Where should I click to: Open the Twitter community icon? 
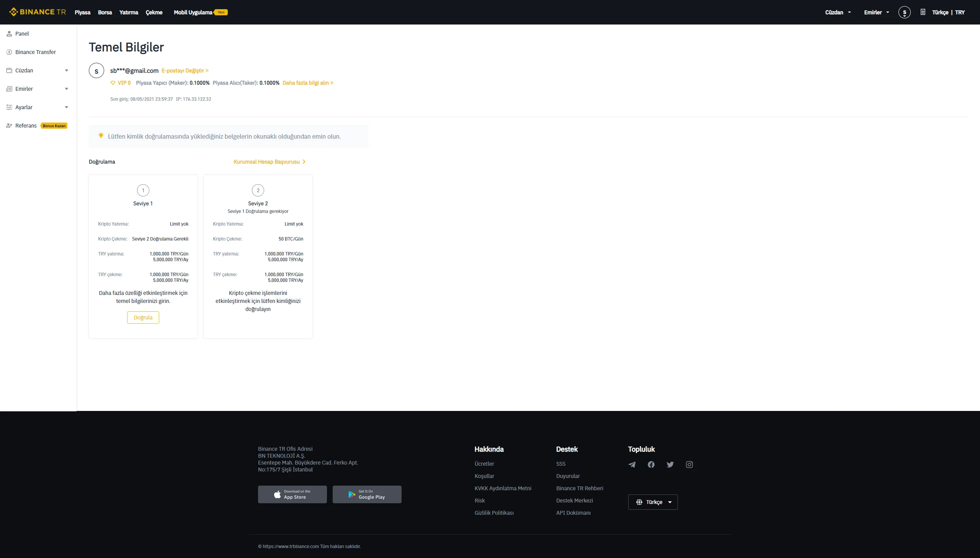tap(670, 465)
